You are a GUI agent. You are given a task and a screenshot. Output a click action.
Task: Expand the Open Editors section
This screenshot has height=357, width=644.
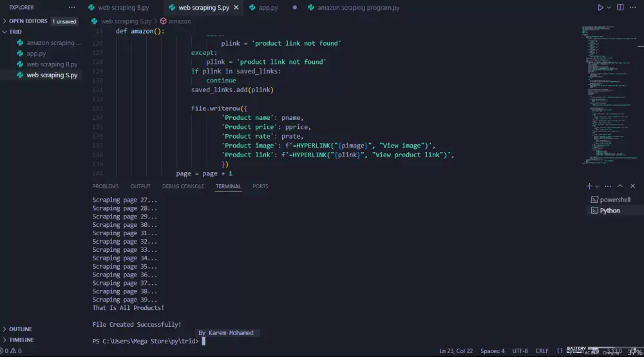point(28,21)
